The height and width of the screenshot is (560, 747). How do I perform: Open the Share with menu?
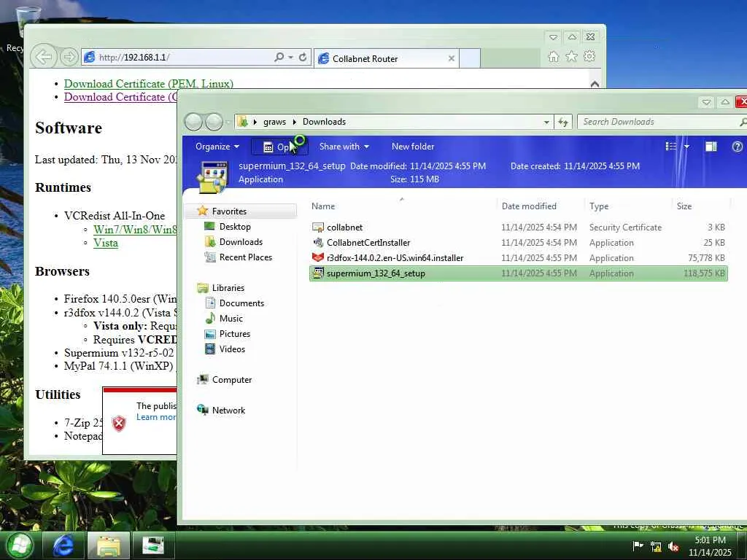344,147
